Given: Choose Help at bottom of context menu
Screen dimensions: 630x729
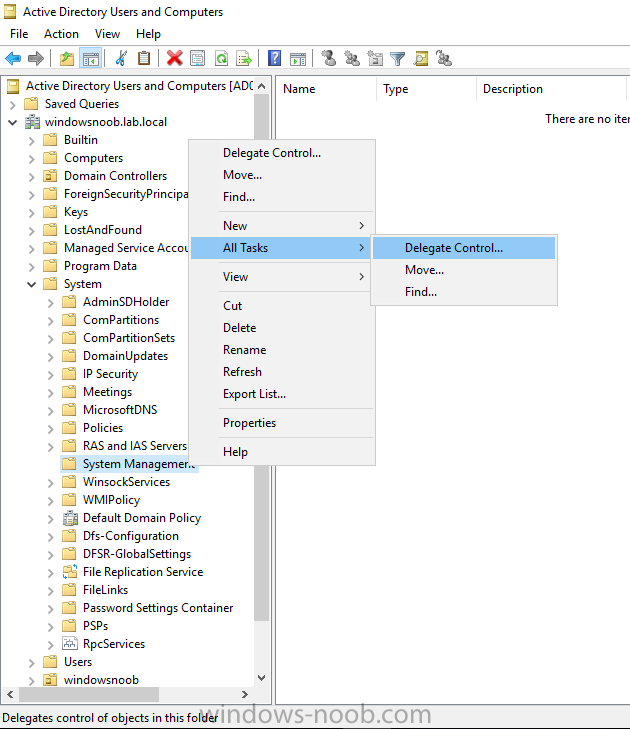Looking at the screenshot, I should [282, 451].
